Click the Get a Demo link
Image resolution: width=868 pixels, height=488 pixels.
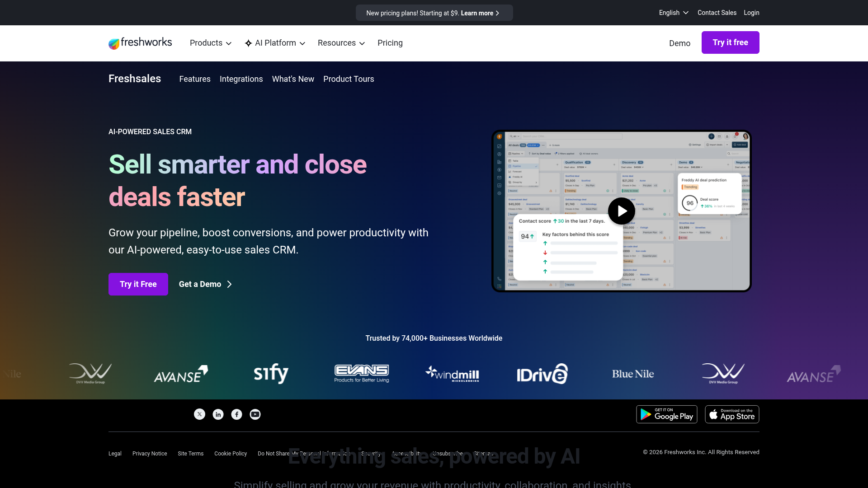205,284
